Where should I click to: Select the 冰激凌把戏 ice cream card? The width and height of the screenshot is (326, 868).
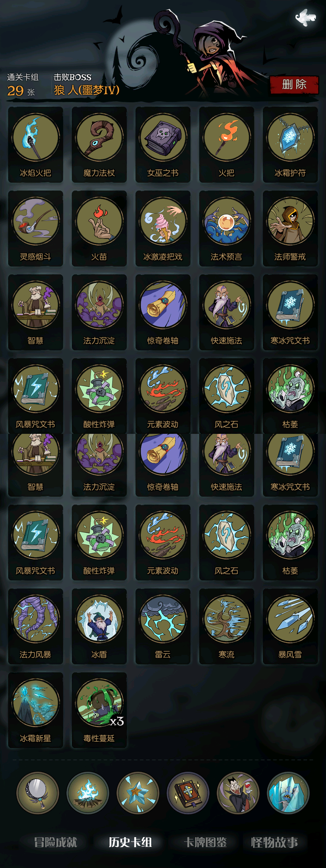click(x=163, y=229)
